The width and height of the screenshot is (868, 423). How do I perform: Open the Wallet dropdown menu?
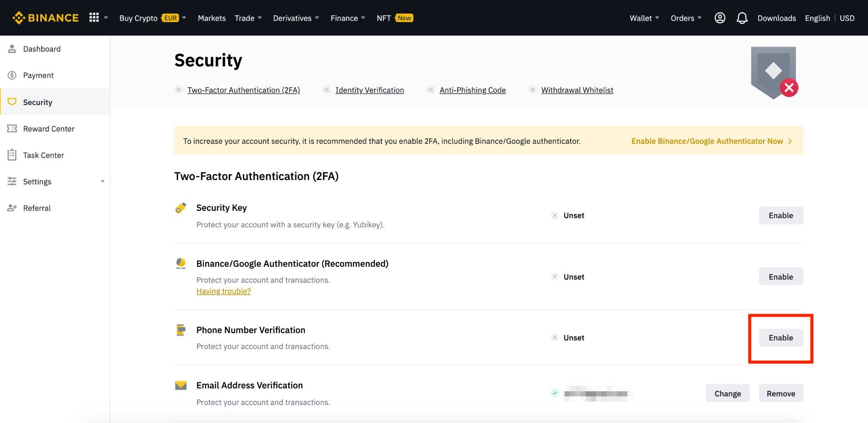(644, 18)
